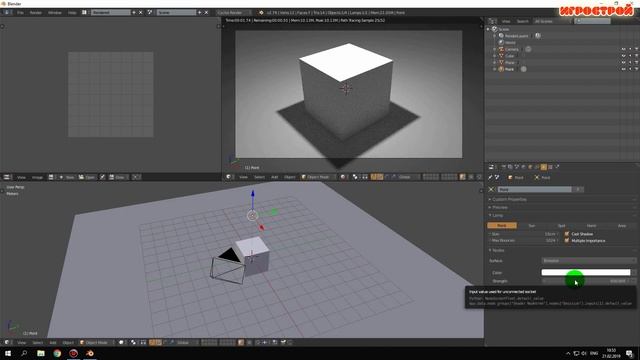
Task: Select Area lamp type button
Action: tap(622, 226)
